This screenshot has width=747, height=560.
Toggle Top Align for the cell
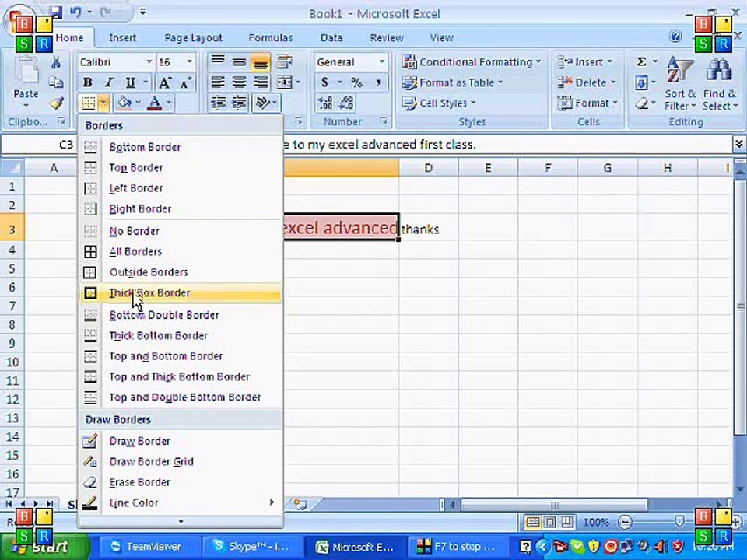(x=218, y=61)
